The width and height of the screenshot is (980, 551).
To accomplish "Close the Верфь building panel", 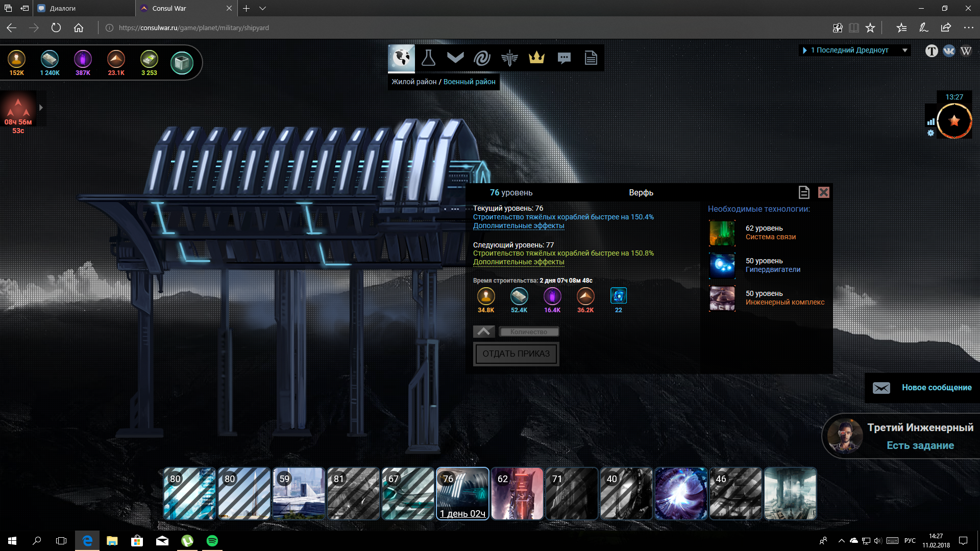I will pos(824,192).
